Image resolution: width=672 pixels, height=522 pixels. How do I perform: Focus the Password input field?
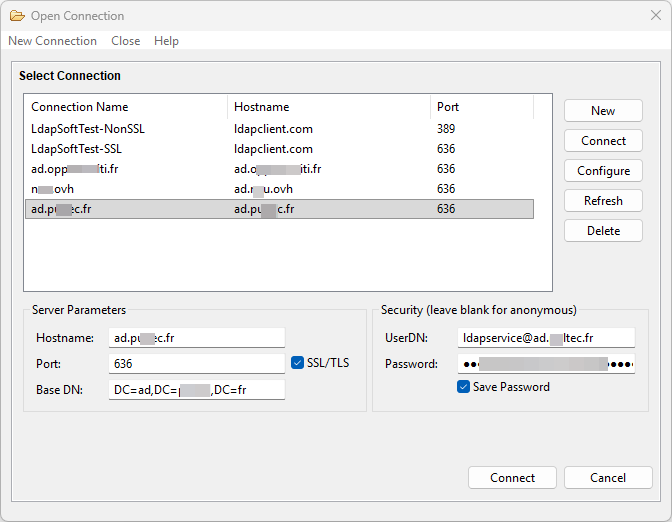(546, 364)
